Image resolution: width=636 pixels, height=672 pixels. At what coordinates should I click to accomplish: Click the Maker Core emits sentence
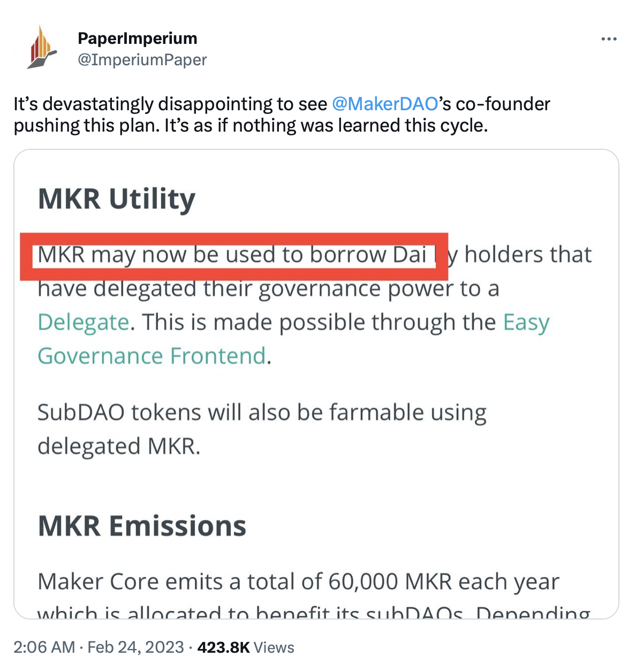(298, 582)
